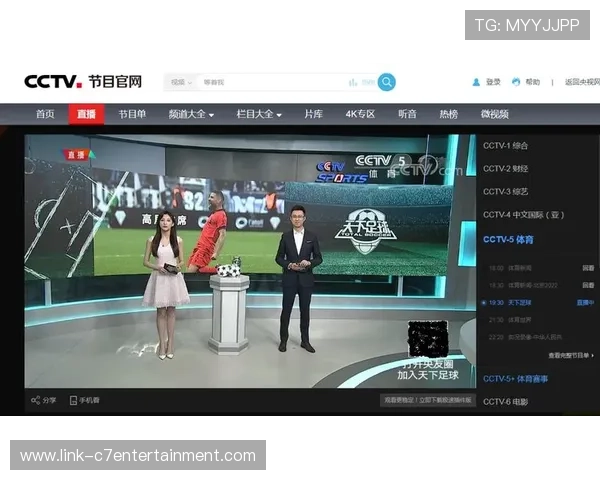Expand the 栏目大全 dropdown menu

(x=259, y=114)
